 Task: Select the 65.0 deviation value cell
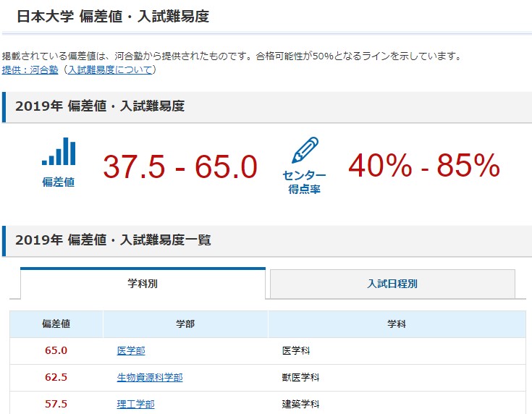(56, 350)
